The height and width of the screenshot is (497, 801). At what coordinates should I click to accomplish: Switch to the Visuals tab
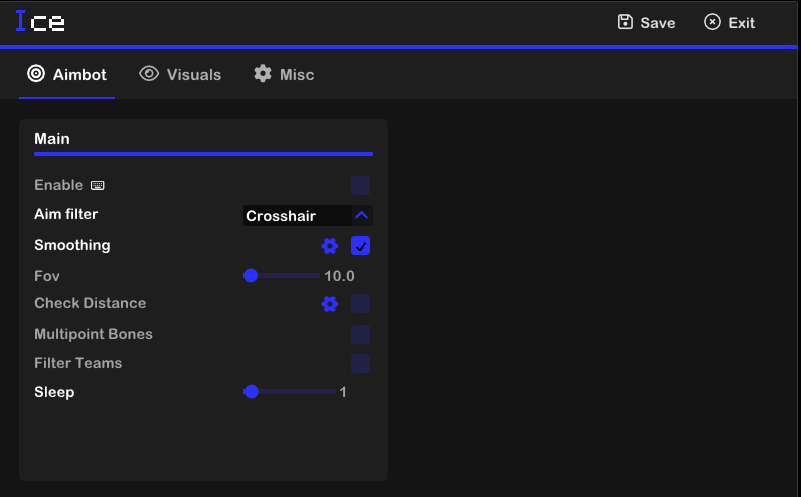coord(180,74)
